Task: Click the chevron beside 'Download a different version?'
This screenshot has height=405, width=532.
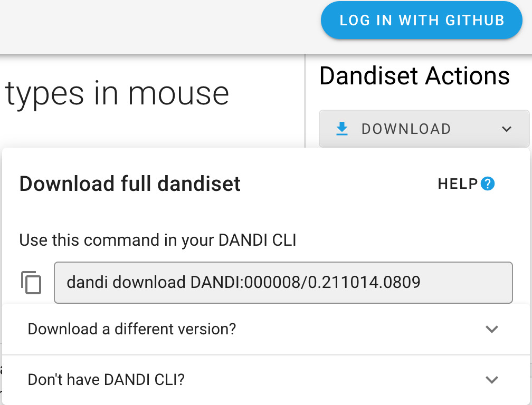Action: 492,329
